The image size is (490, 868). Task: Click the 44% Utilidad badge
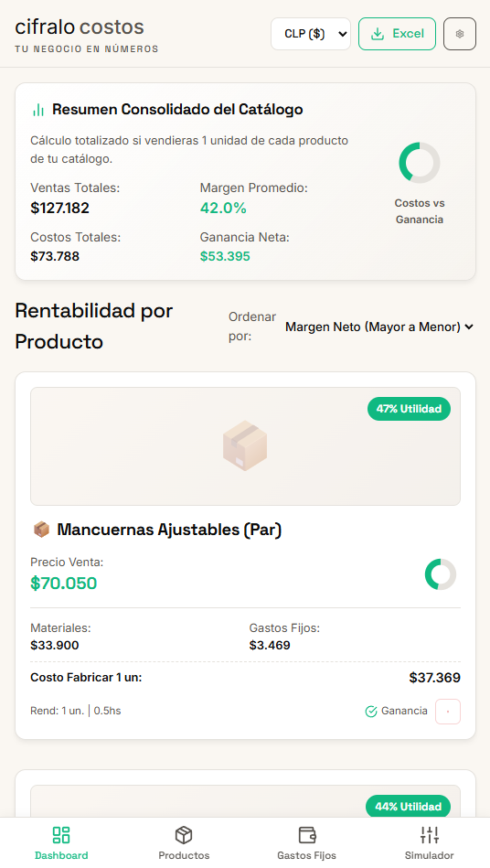pos(408,807)
